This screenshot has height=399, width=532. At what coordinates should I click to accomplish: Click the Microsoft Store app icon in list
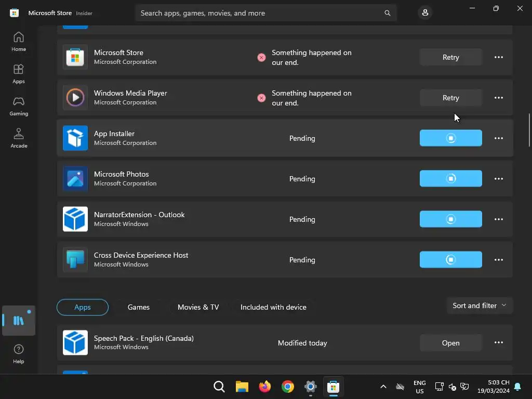coord(75,57)
